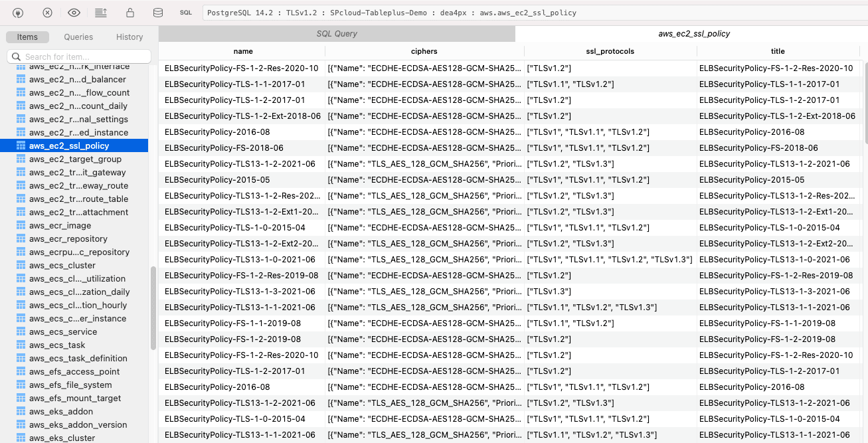Click table icon beside aws_ecrpu...c_repository
Viewport: 868px width, 443px height.
[21, 252]
